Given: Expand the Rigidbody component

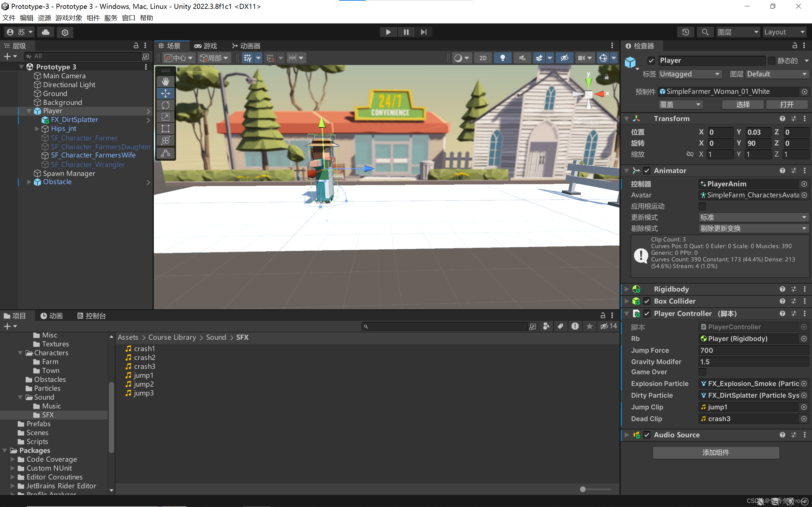Looking at the screenshot, I should pyautogui.click(x=626, y=289).
